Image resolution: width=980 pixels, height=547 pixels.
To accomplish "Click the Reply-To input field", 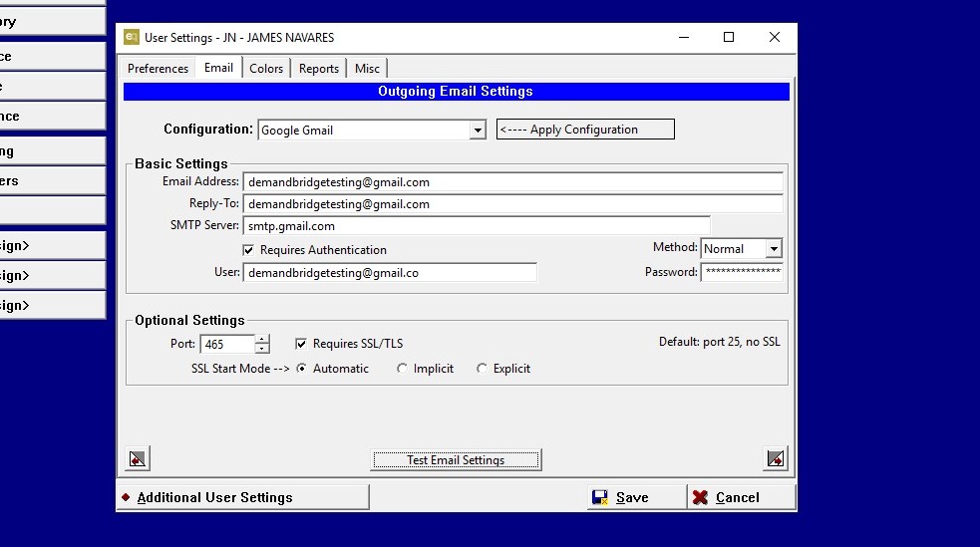I will 513,204.
